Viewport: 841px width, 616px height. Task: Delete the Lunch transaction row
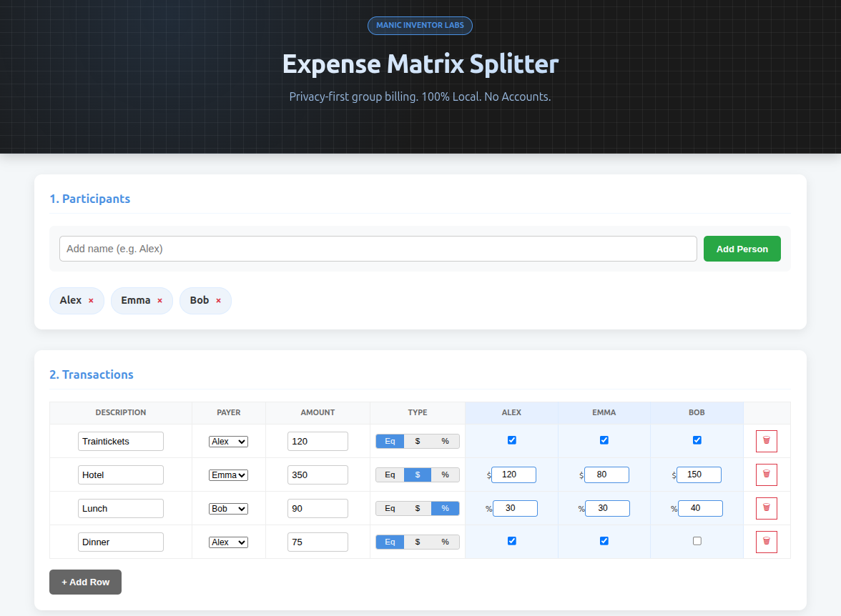[766, 508]
